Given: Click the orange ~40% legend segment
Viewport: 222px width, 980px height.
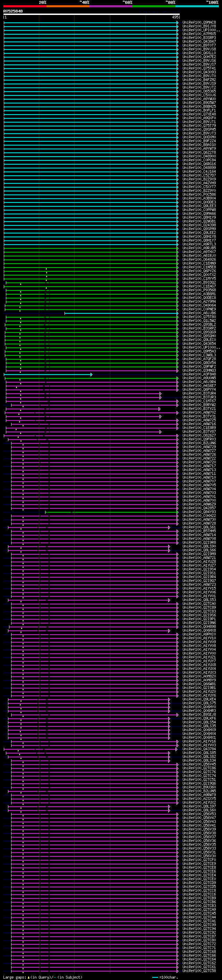Looking at the screenshot, I should click(68, 6).
